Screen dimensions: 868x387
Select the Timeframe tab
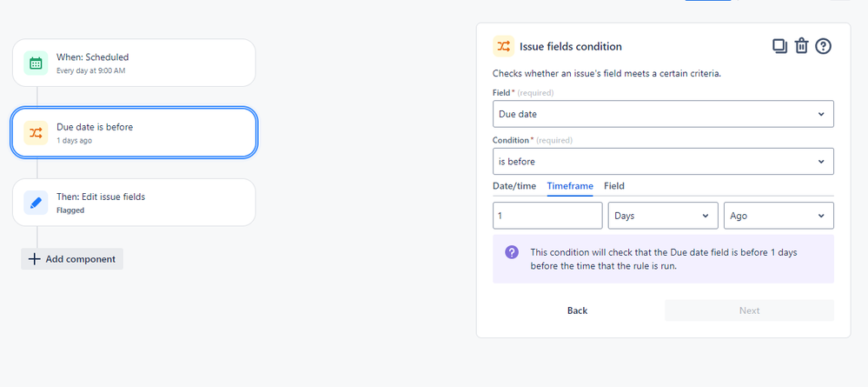pyautogui.click(x=570, y=186)
